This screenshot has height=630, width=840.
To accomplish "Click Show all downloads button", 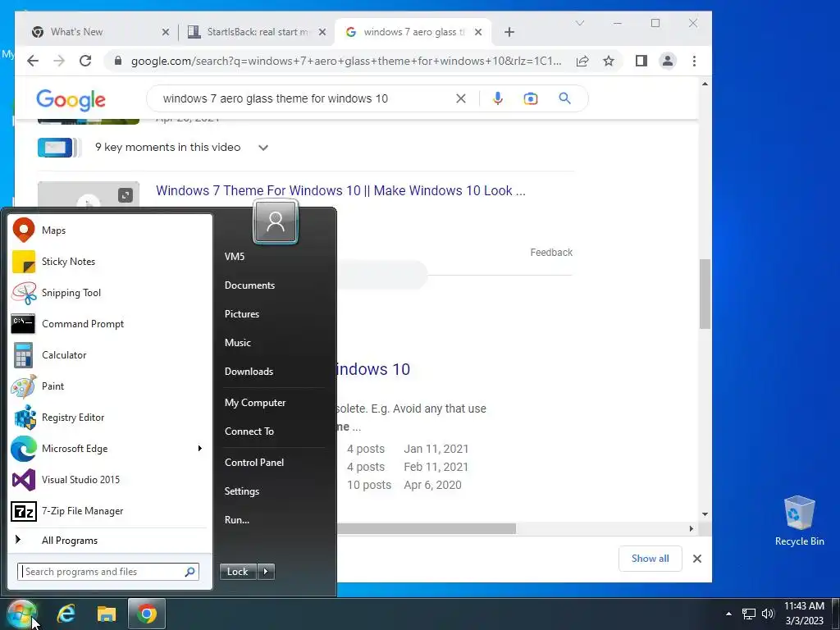I will point(650,559).
